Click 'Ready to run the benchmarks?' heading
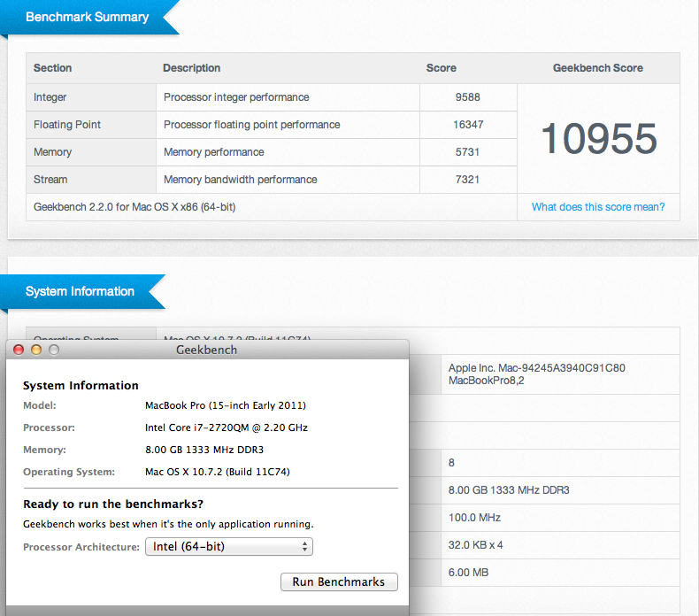Screen dimensions: 699x616 (x=113, y=504)
